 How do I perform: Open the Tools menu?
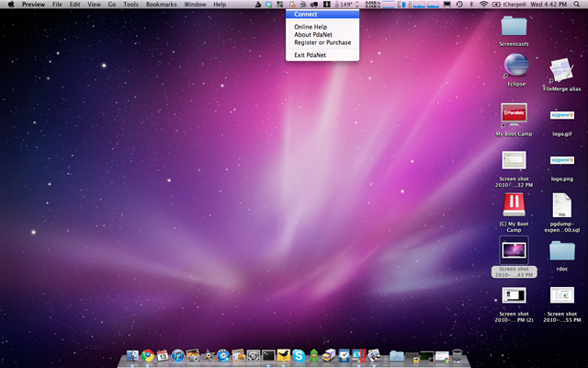point(130,5)
